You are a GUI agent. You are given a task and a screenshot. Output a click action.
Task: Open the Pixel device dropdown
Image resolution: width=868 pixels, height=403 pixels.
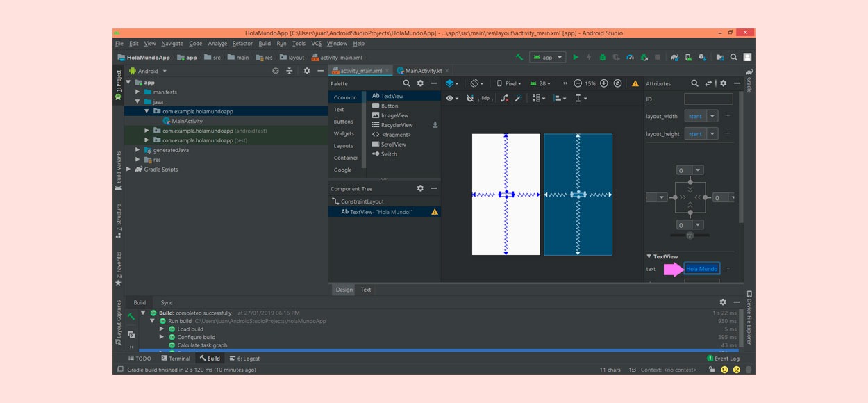coord(510,83)
